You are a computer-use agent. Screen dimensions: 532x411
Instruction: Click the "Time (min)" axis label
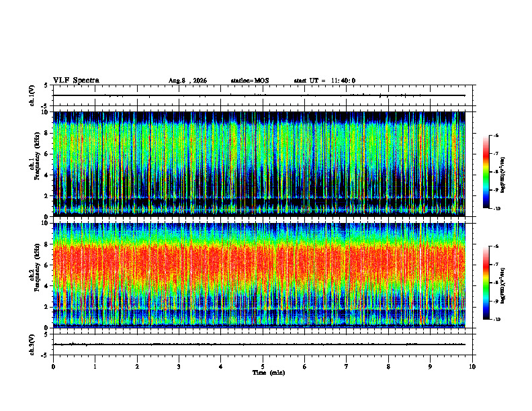click(269, 373)
